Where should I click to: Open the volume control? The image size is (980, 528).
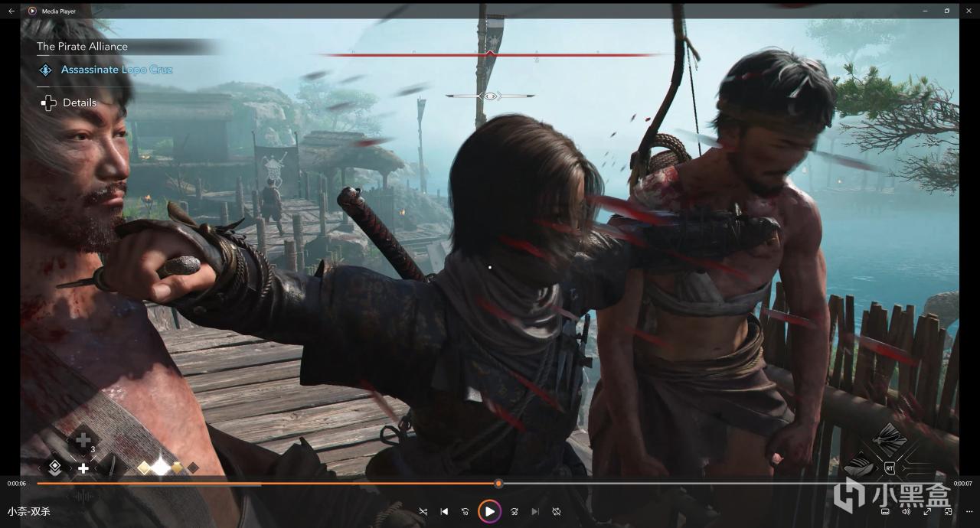click(906, 511)
